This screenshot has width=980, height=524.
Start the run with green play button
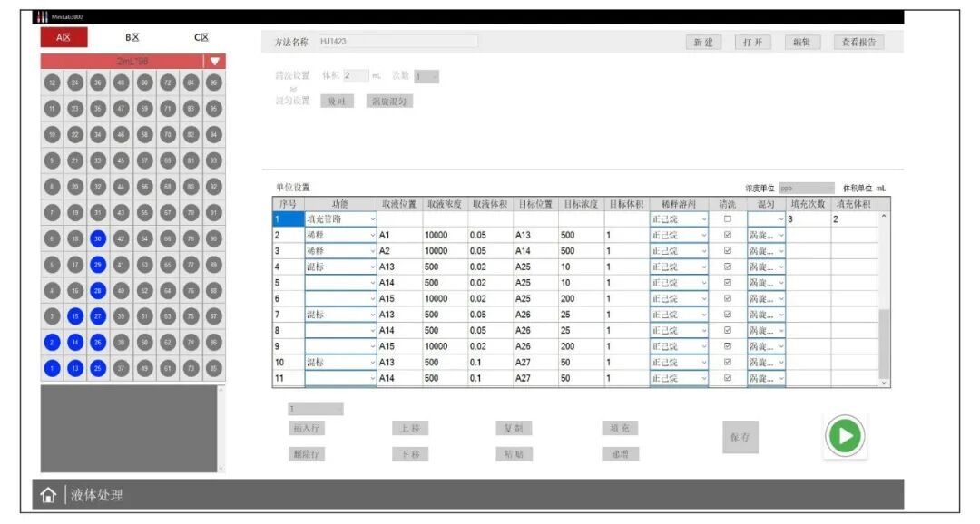point(845,435)
